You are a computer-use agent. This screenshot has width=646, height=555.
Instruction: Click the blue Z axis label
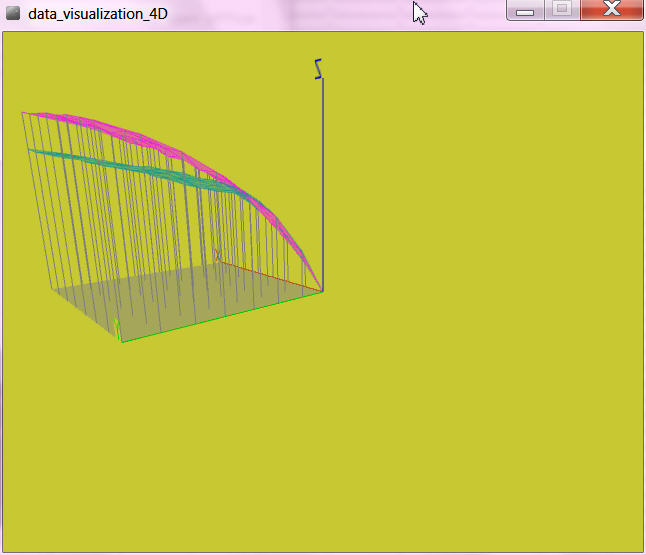[319, 68]
